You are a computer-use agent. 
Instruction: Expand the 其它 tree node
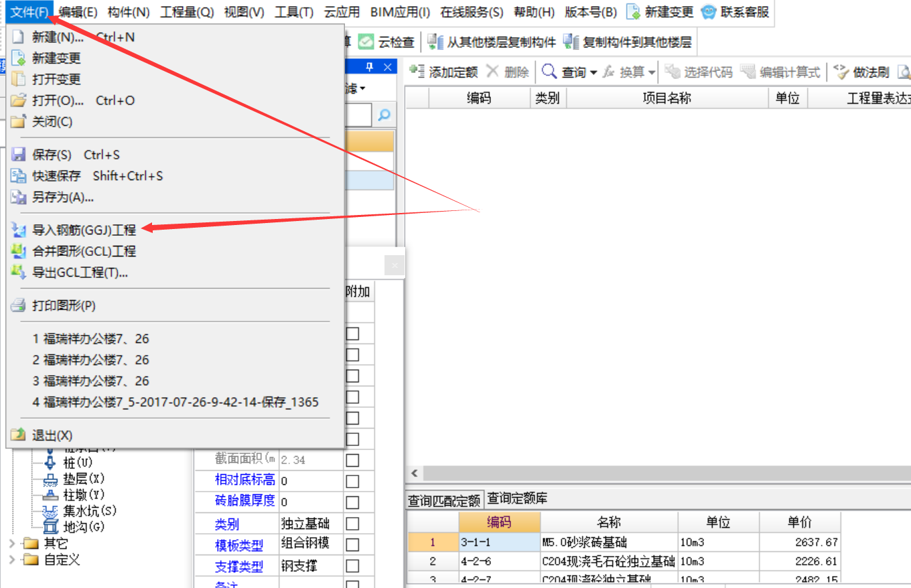(12, 542)
